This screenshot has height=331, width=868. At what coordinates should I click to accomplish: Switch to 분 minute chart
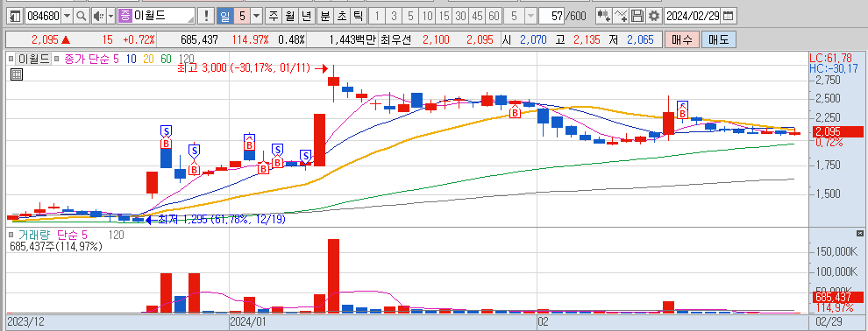pos(325,16)
